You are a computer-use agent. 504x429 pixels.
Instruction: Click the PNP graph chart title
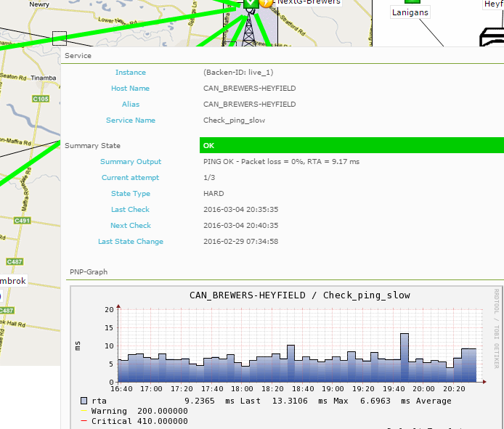pyautogui.click(x=299, y=295)
